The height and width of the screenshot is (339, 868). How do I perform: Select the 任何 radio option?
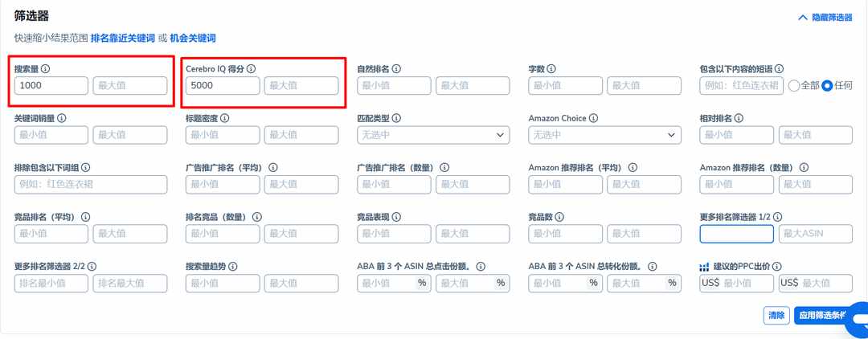coord(827,86)
